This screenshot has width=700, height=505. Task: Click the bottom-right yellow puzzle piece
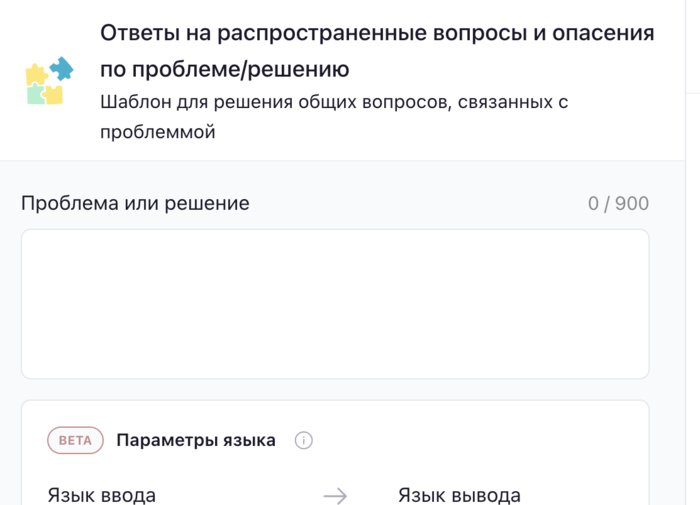click(56, 95)
